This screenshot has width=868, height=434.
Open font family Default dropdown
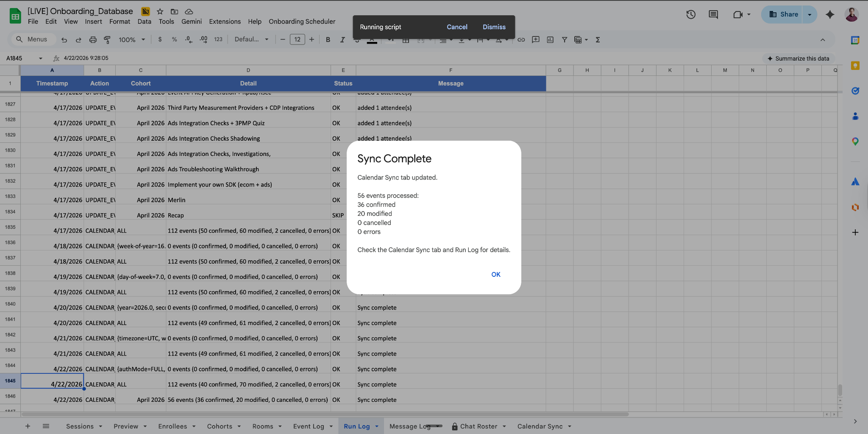pyautogui.click(x=251, y=39)
